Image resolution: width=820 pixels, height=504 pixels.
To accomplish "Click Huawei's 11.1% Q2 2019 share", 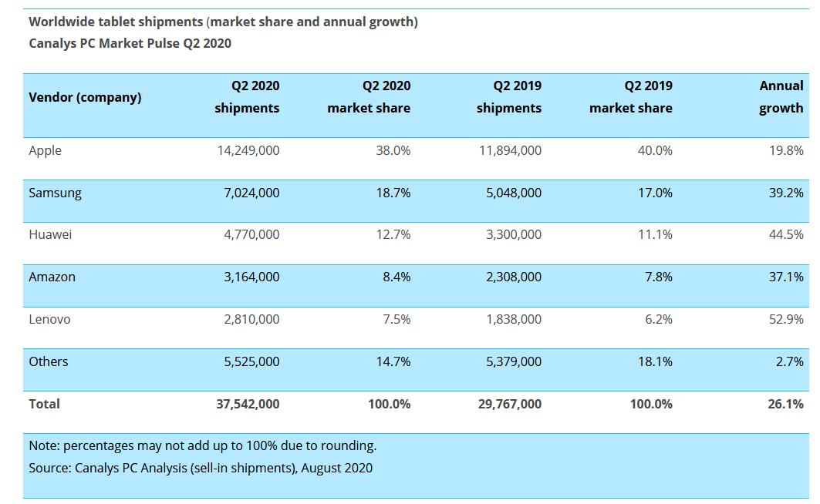I will (x=655, y=234).
